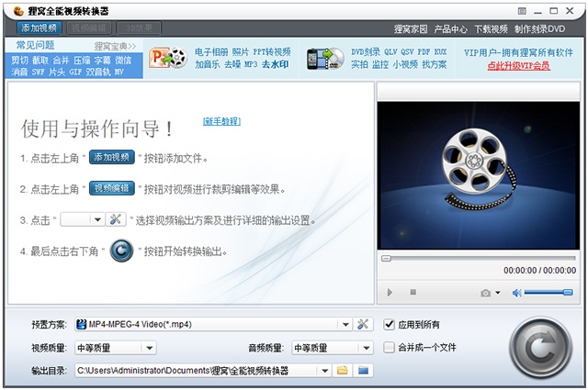Screen dimensions: 588x390
Task: Open the 狸窝宝典>> link
Action: point(115,47)
